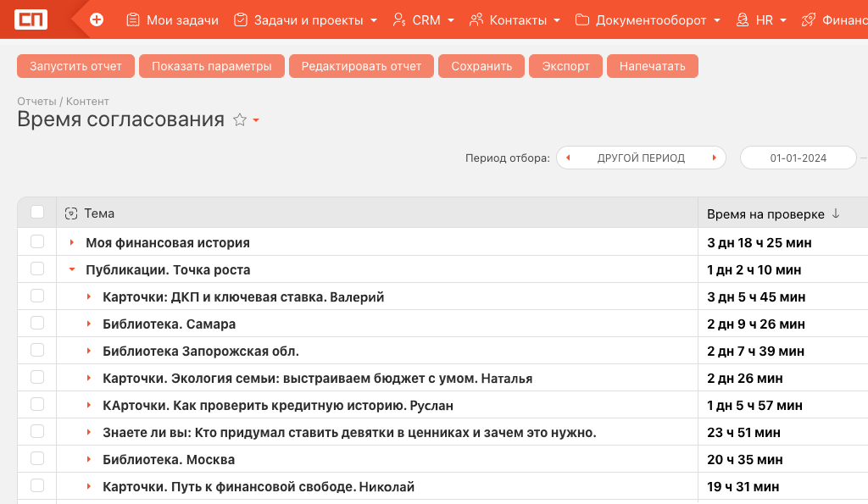Open the Документооборот menu
Screen dimensions: 868x504
click(x=650, y=20)
